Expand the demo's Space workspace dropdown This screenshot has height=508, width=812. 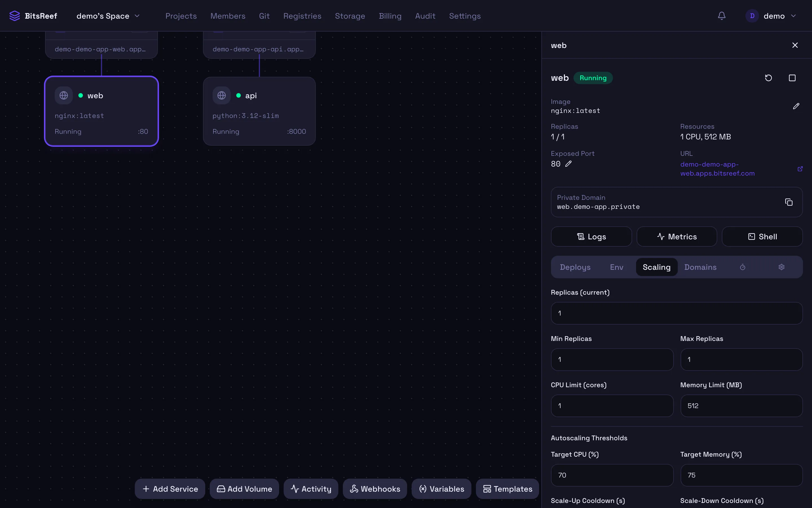pyautogui.click(x=108, y=16)
